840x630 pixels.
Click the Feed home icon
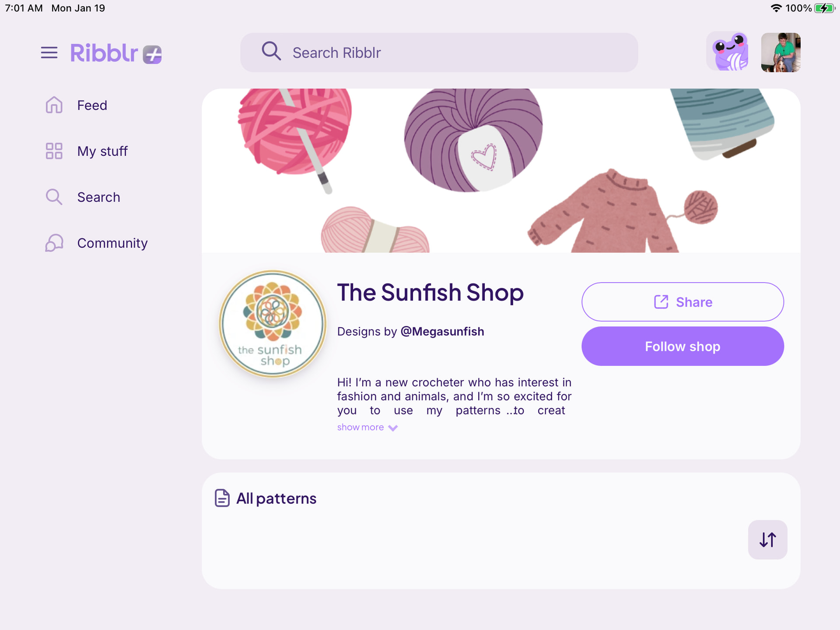(54, 105)
